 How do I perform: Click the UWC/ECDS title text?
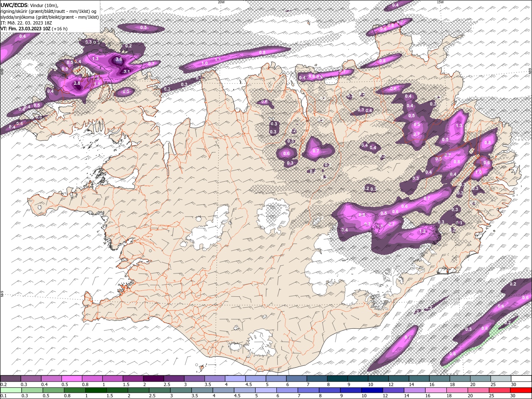click(14, 5)
